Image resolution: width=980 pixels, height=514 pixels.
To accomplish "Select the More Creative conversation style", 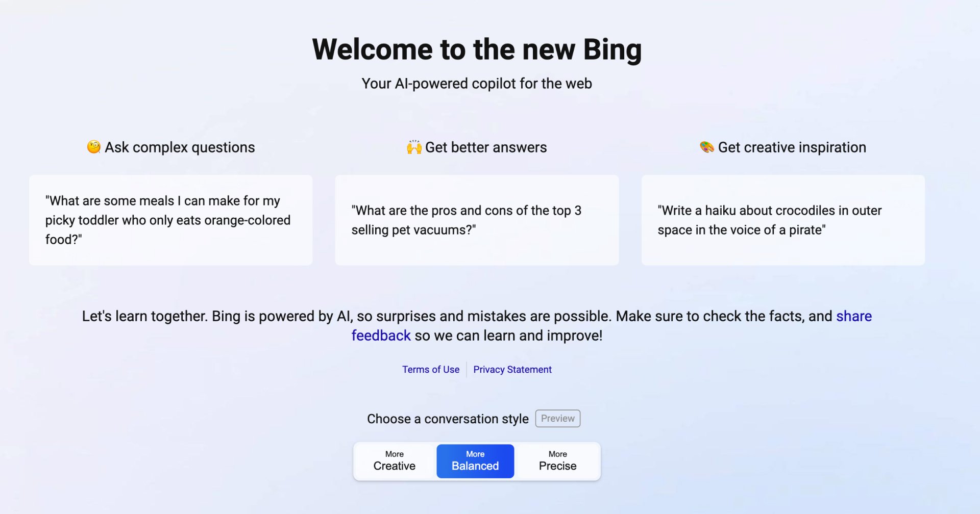I will click(x=394, y=460).
